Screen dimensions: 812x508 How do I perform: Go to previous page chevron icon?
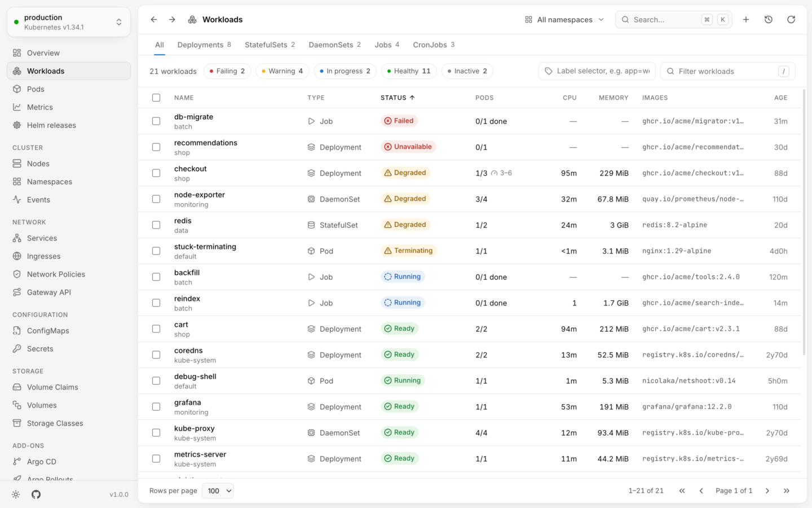coord(701,491)
